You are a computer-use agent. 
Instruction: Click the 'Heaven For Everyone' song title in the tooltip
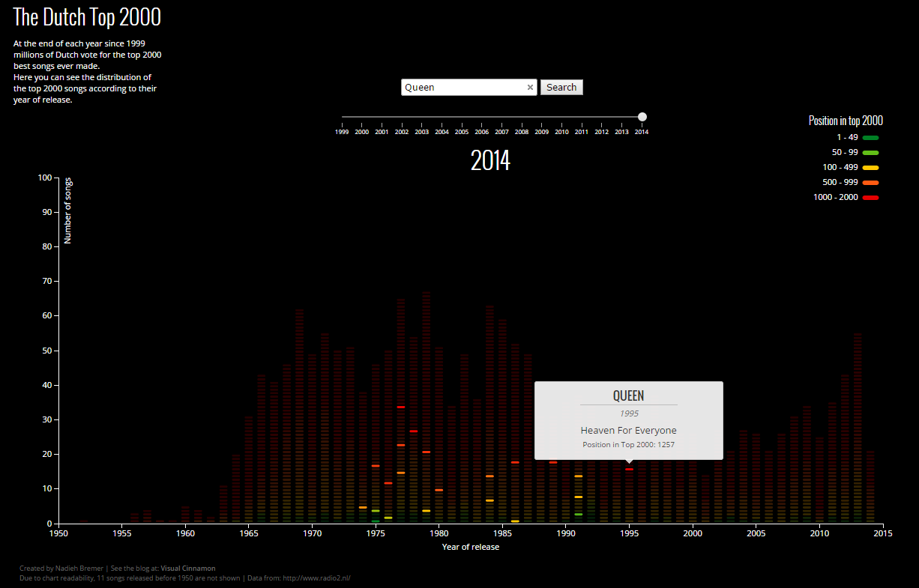click(629, 431)
